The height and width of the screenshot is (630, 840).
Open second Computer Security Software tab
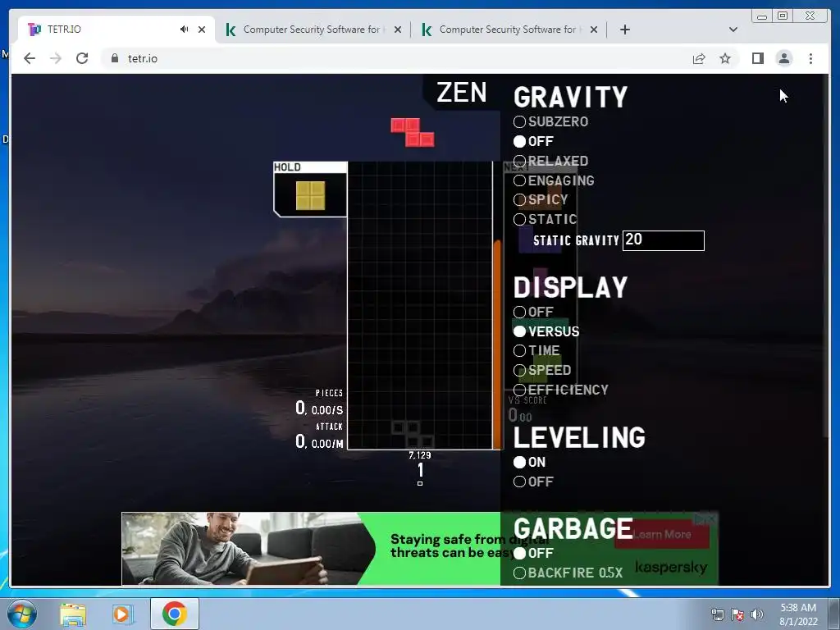(x=507, y=30)
